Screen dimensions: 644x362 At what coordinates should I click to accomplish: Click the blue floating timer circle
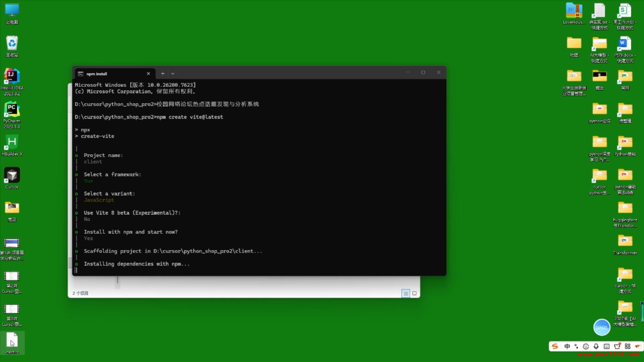pos(602,327)
